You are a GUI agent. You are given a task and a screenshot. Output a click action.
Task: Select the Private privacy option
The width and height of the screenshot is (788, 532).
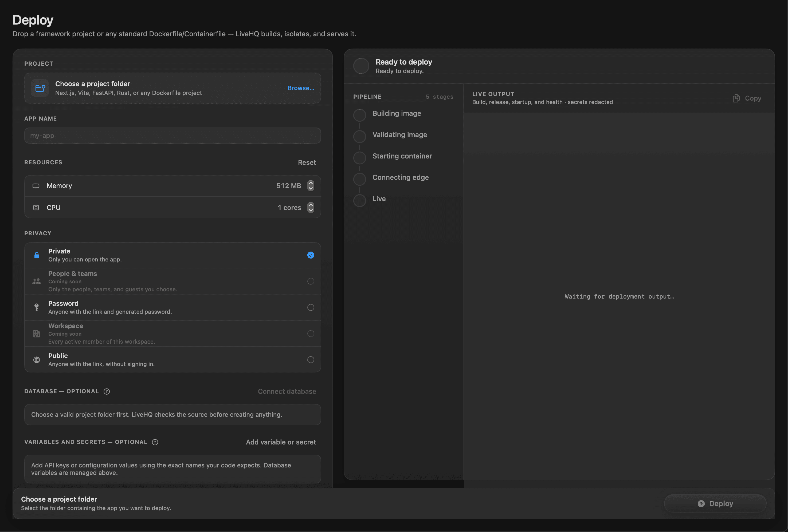click(173, 255)
